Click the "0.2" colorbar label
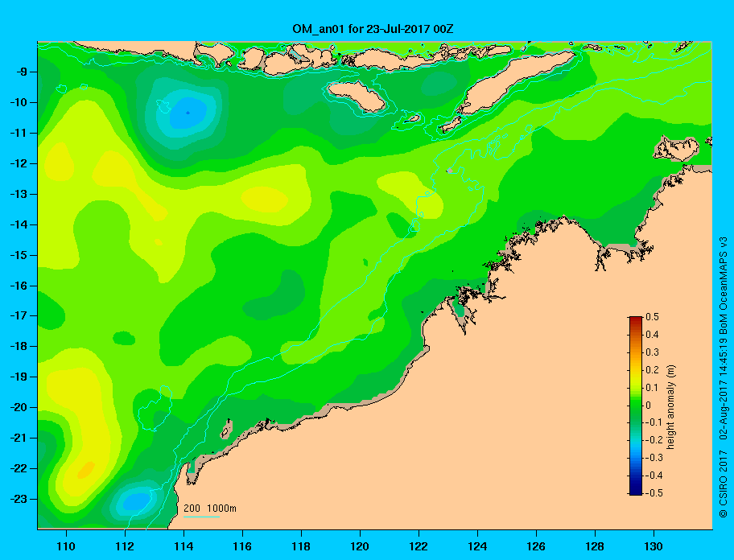734x560 pixels. 653,370
